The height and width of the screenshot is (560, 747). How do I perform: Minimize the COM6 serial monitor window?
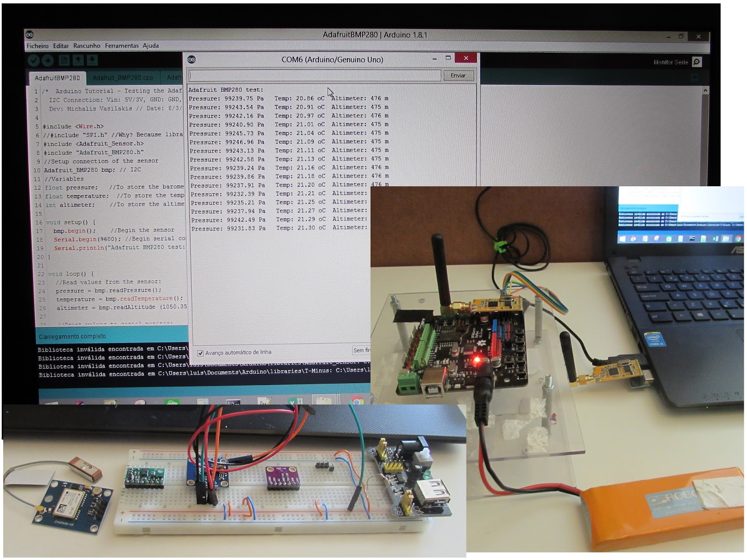tap(435, 58)
